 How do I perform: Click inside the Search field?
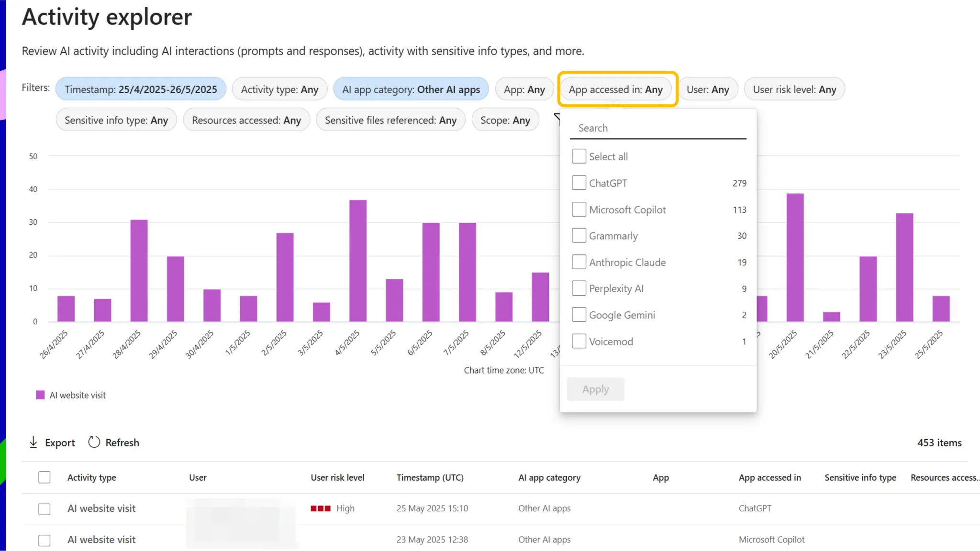658,128
